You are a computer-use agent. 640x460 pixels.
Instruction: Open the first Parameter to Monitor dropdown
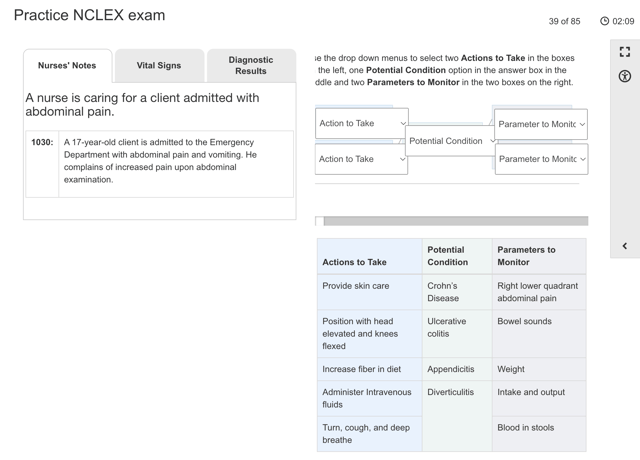(541, 124)
